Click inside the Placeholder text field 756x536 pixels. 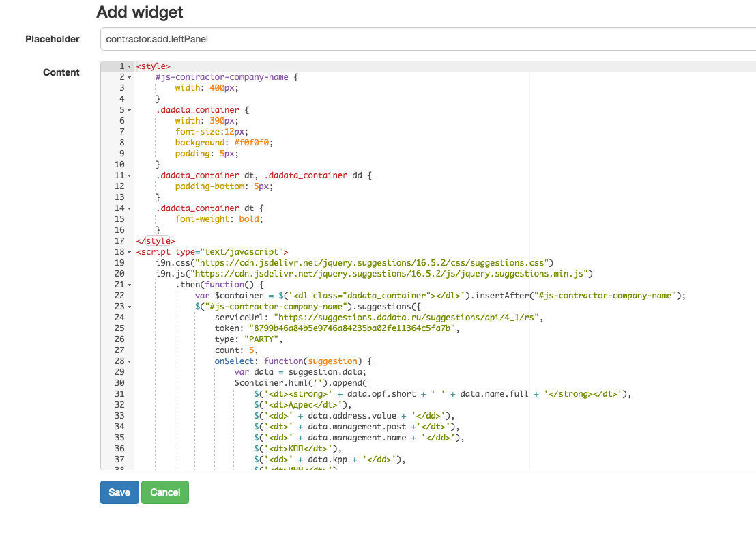pos(273,39)
